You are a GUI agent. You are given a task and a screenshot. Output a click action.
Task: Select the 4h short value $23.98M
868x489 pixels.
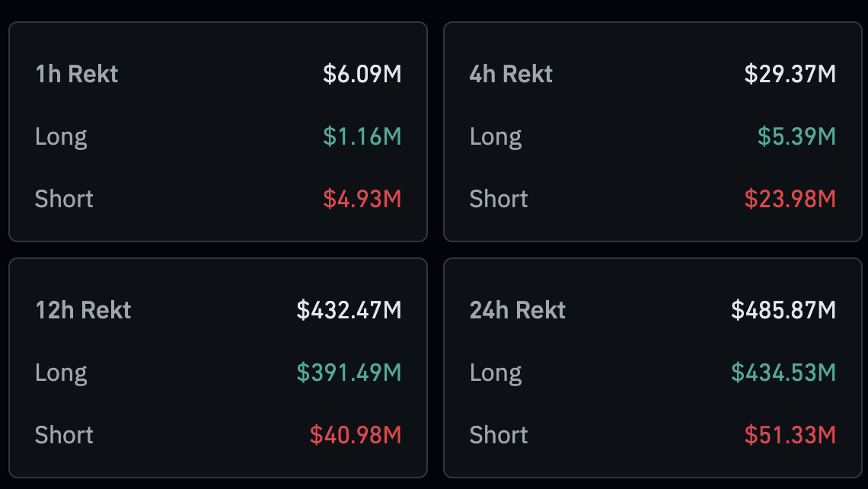point(790,199)
